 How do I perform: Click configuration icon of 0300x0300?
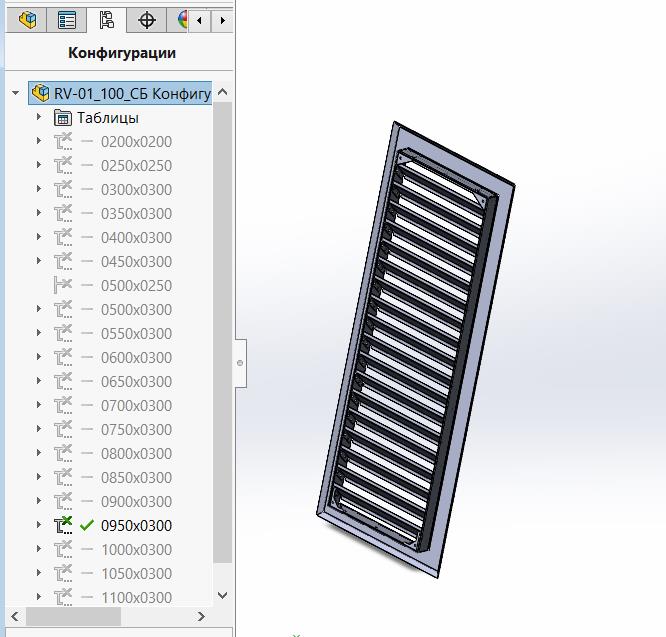coord(63,189)
